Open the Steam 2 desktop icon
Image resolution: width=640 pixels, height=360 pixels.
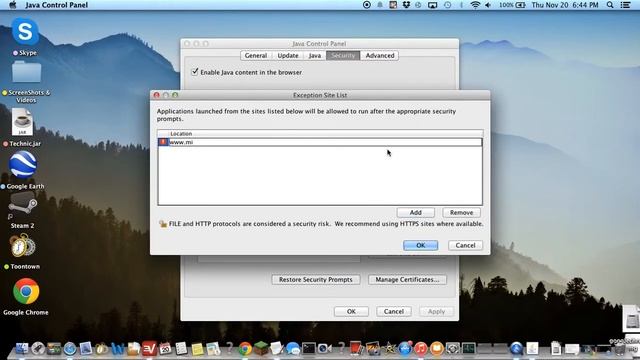pyautogui.click(x=23, y=204)
